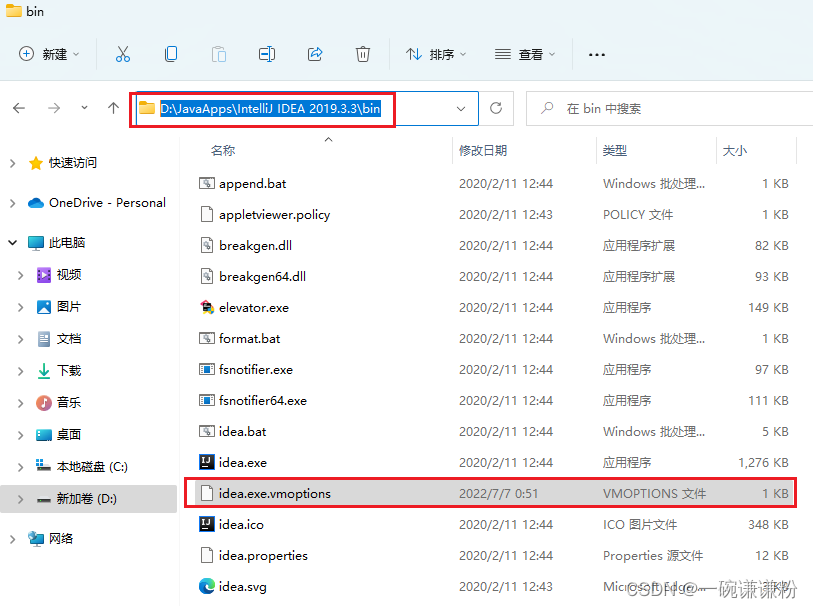Click the Share icon in toolbar
The height and width of the screenshot is (608, 813).
pyautogui.click(x=315, y=54)
